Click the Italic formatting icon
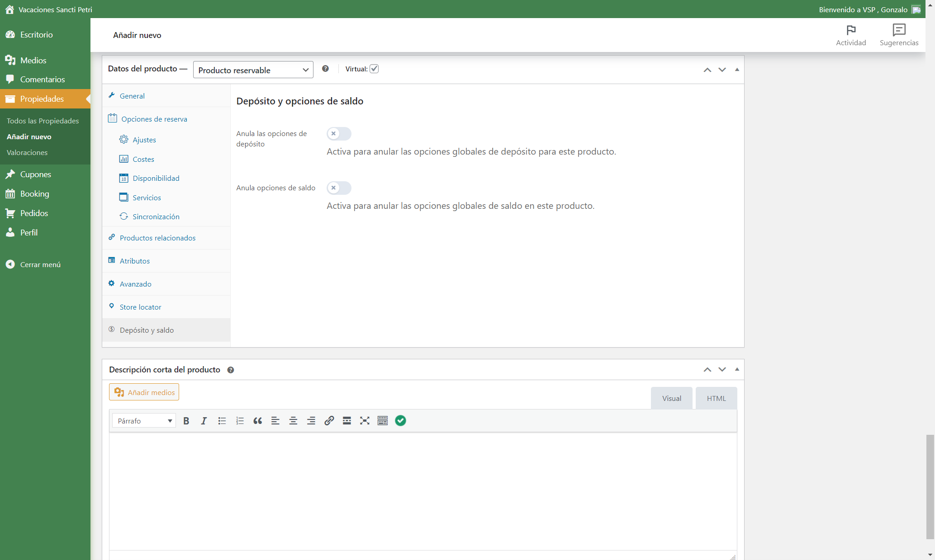This screenshot has height=560, width=935. [204, 421]
